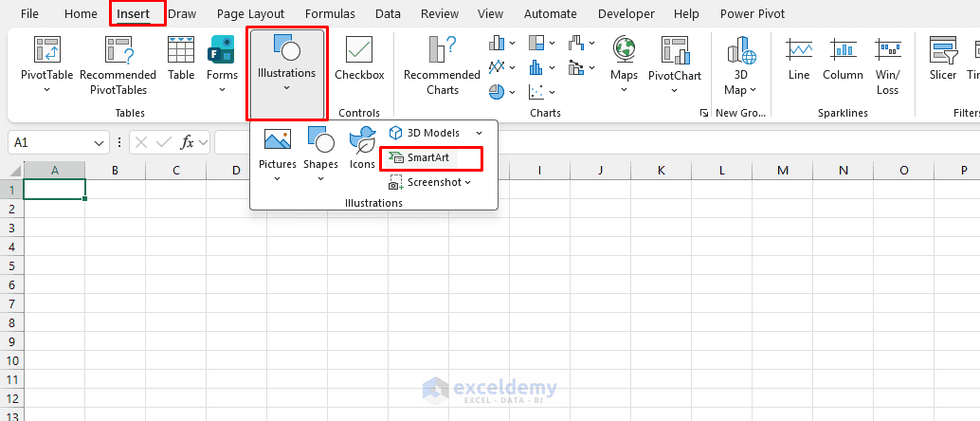The width and height of the screenshot is (980, 421).
Task: Insert a Line sparkline
Action: pyautogui.click(x=799, y=58)
